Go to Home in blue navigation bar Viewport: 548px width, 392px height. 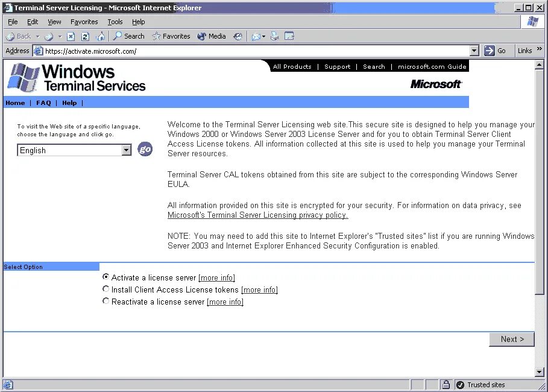(x=16, y=103)
